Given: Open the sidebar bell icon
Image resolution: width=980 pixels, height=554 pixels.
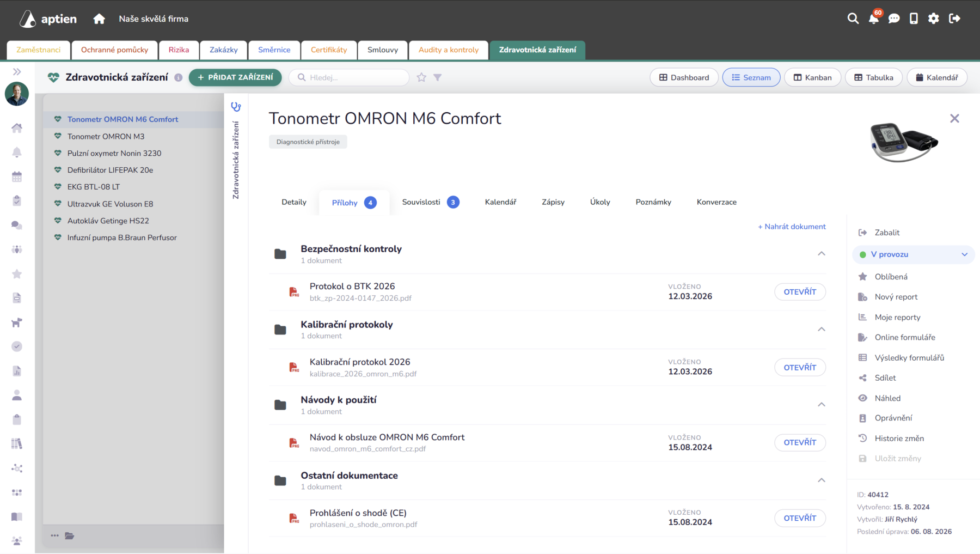Looking at the screenshot, I should coord(17,153).
